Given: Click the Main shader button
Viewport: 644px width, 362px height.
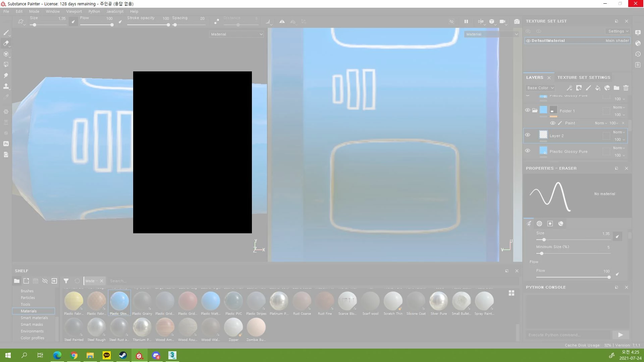Looking at the screenshot, I should coord(617,41).
